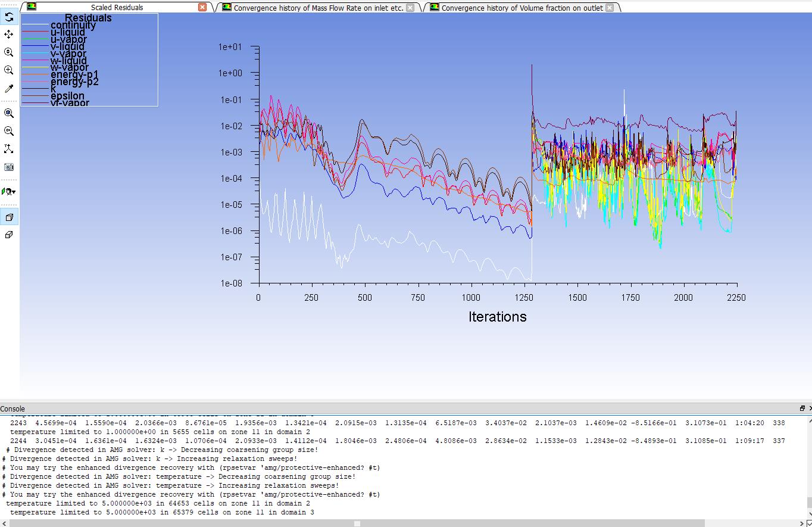Toggle the lower slanted box view button

9,235
